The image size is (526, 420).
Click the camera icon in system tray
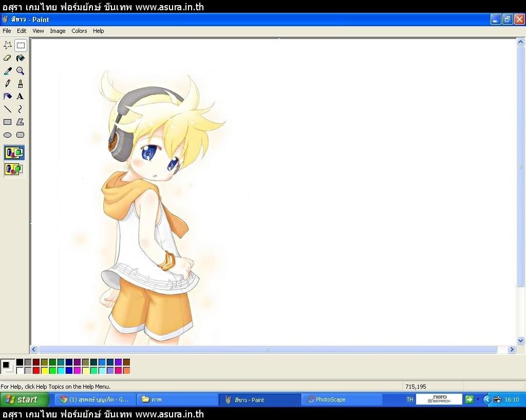click(x=497, y=399)
